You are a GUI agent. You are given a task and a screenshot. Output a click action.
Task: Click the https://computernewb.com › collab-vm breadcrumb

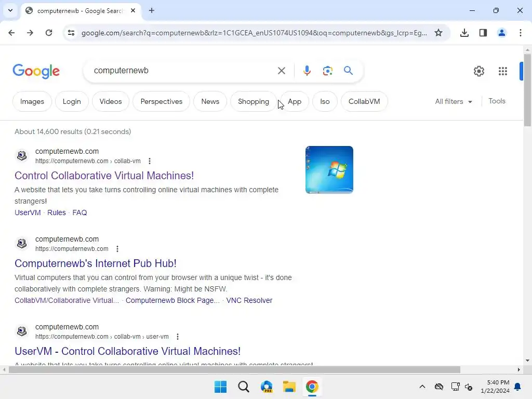(x=88, y=161)
